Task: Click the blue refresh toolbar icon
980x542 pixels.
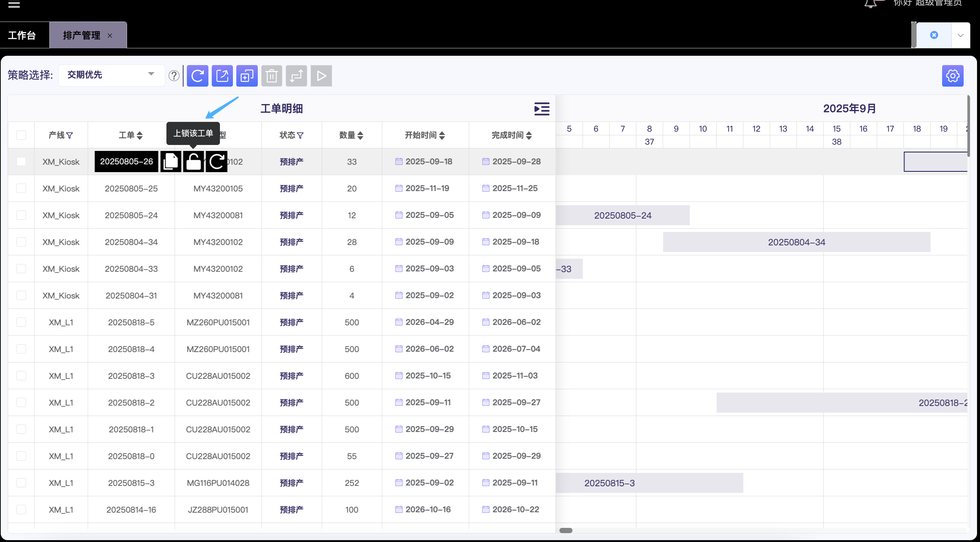Action: tap(197, 76)
